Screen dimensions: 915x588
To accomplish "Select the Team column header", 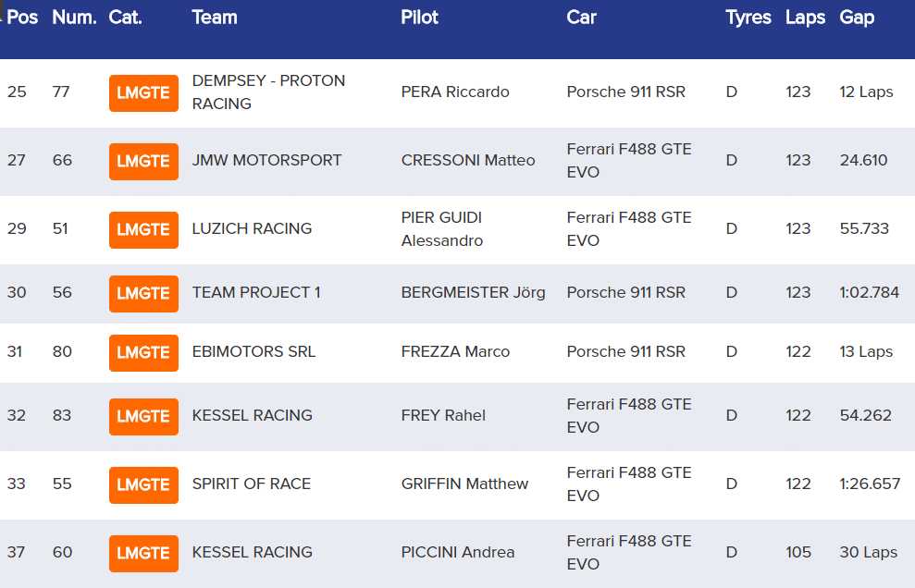I will (x=215, y=18).
